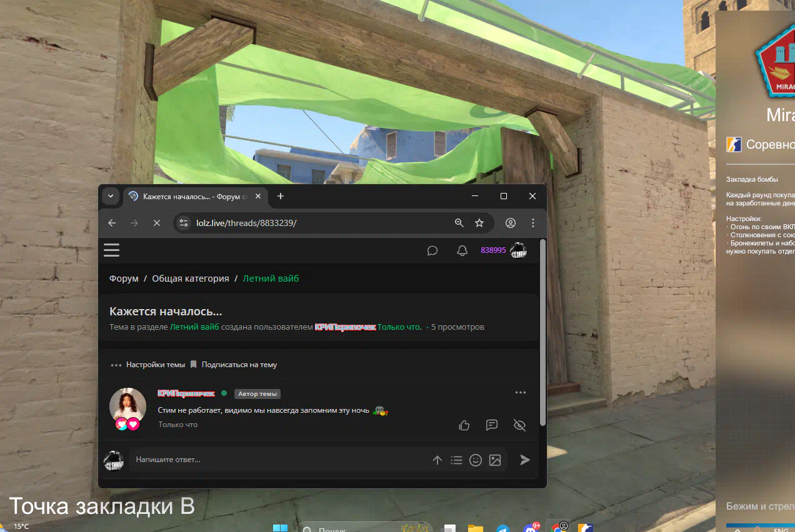
Task: Open the post author's avatar
Action: [x=128, y=405]
